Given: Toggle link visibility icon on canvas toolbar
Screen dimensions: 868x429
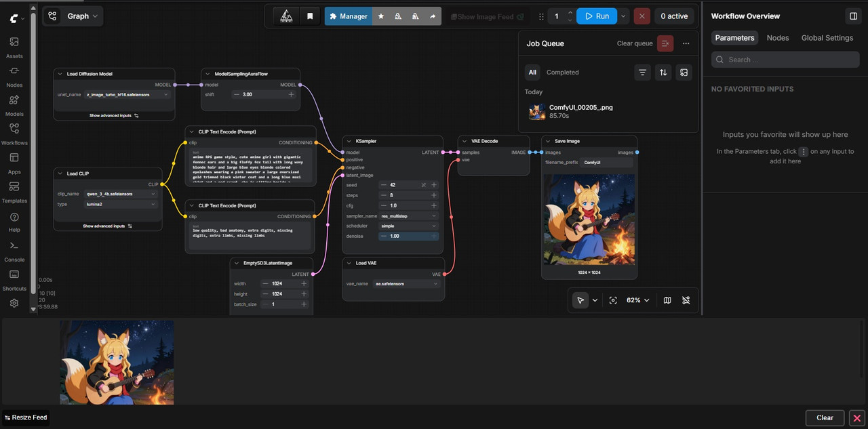Looking at the screenshot, I should click(686, 300).
